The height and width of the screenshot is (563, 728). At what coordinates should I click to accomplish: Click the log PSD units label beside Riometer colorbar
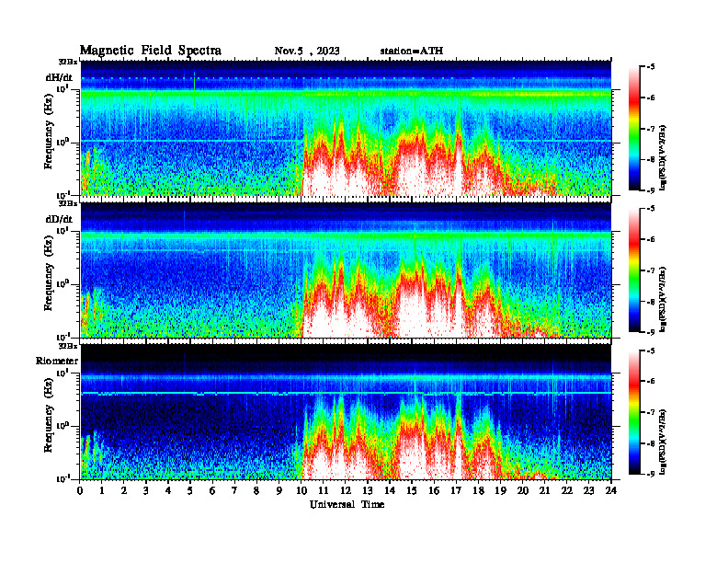pyautogui.click(x=665, y=441)
